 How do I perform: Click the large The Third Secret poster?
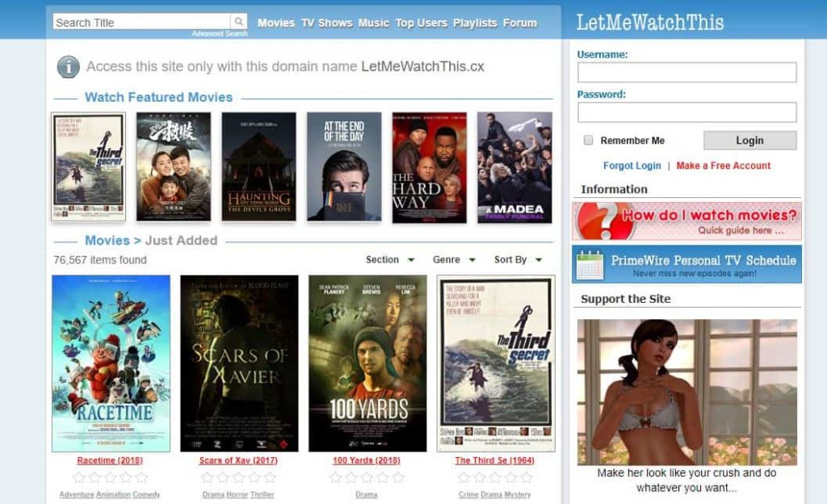click(496, 363)
